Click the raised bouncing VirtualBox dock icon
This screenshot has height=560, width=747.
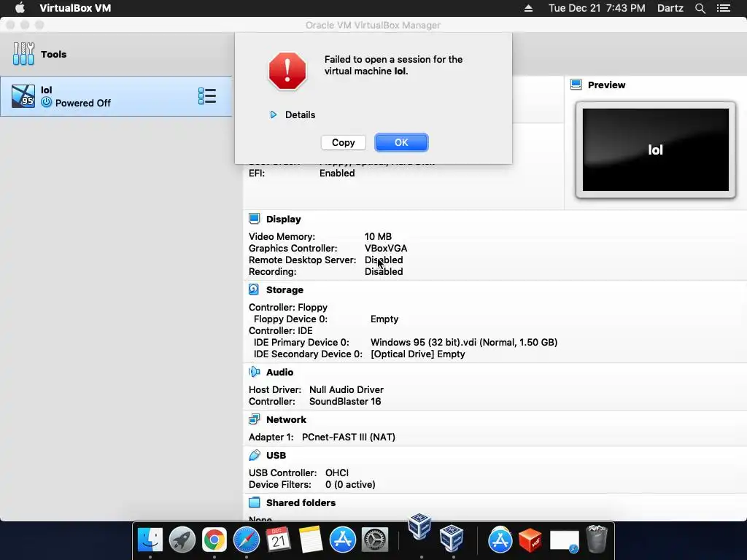coord(419,526)
